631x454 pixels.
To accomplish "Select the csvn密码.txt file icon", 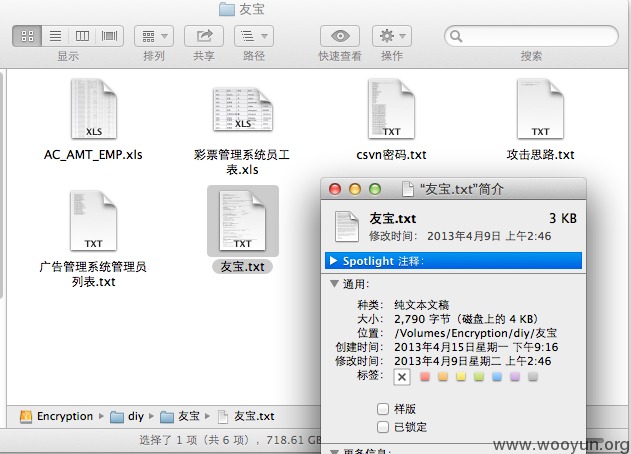I will coord(391,109).
